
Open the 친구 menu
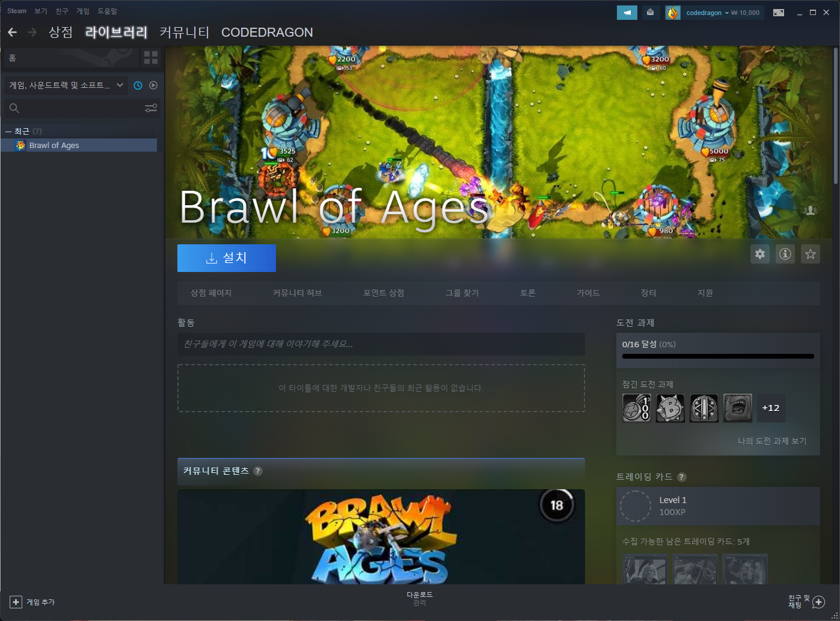pos(62,11)
